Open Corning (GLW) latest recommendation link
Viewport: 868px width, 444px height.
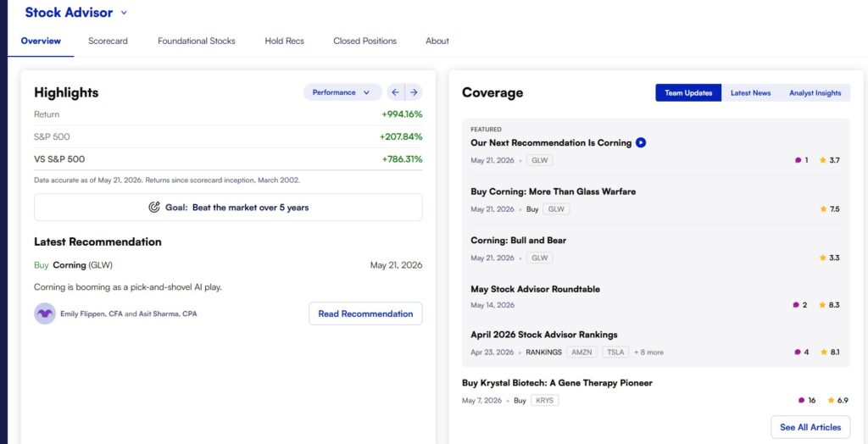82,265
